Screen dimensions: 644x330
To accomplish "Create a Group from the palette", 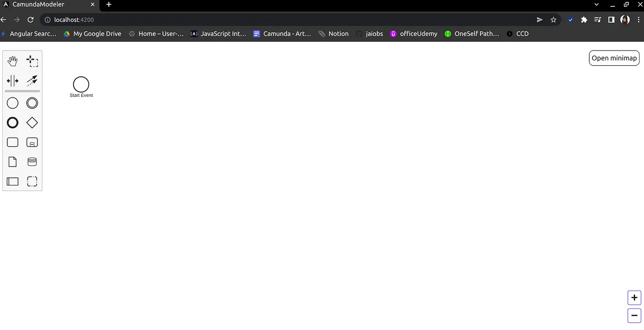I will (32, 181).
